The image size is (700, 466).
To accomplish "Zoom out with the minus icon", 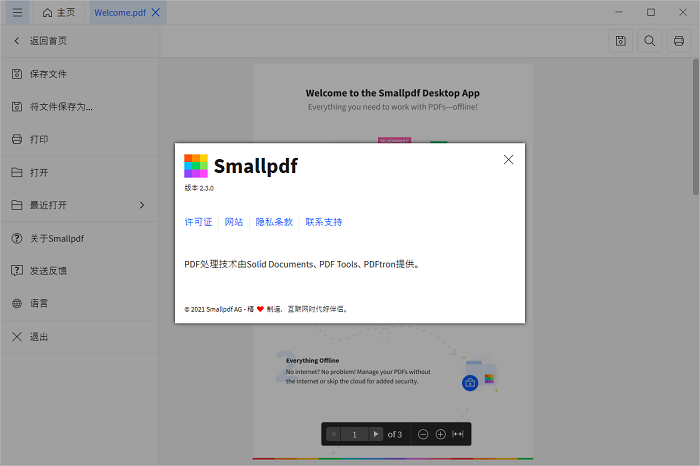I will pyautogui.click(x=423, y=434).
